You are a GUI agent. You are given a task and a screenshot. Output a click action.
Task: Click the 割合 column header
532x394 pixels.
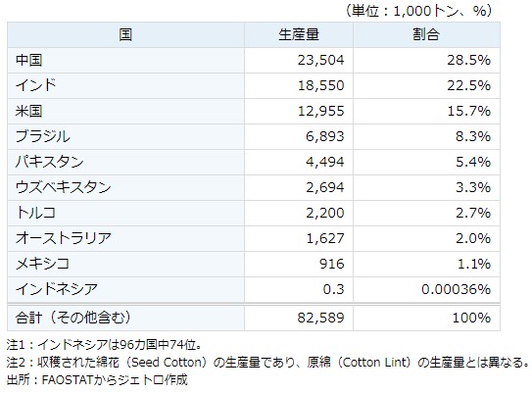click(426, 34)
